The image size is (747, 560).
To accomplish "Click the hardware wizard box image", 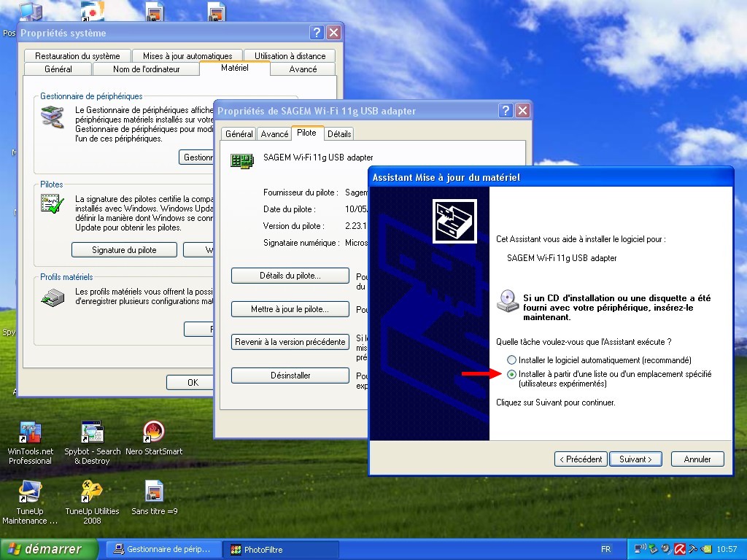I will point(454,221).
